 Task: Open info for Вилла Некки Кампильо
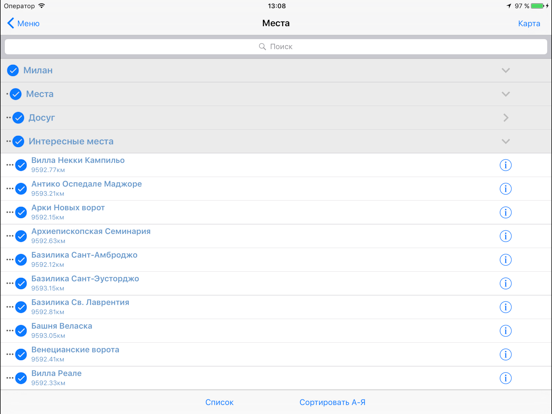coord(506,165)
